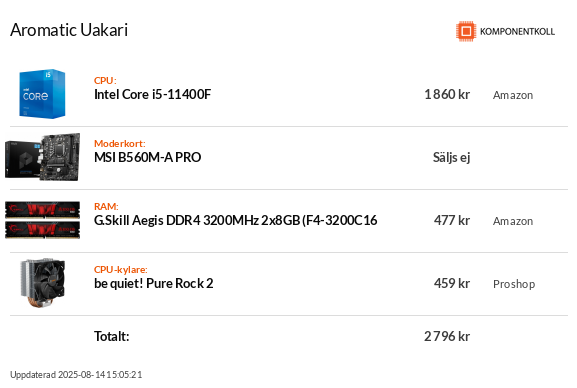Open the Intel Core i5 box image
The image size is (577, 388).
(42, 94)
